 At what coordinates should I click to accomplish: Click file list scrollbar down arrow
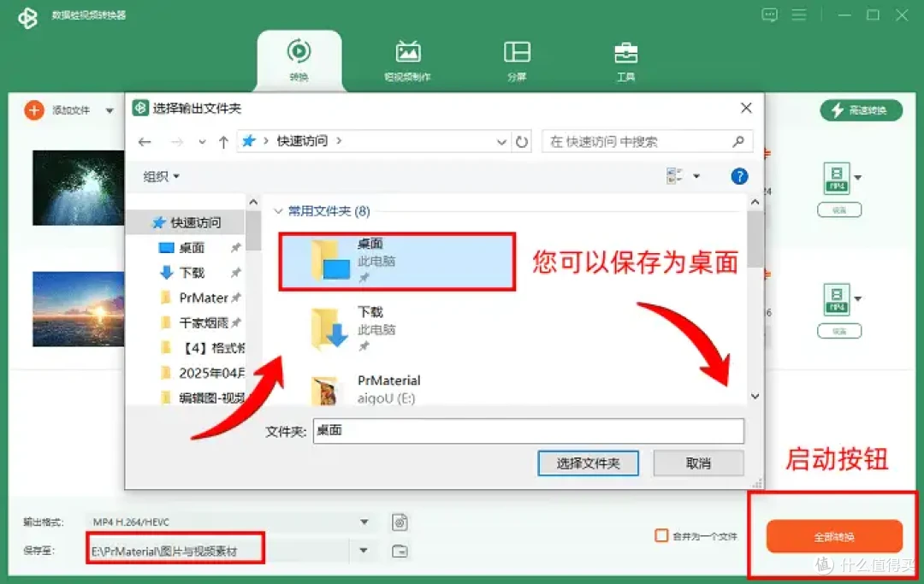755,396
